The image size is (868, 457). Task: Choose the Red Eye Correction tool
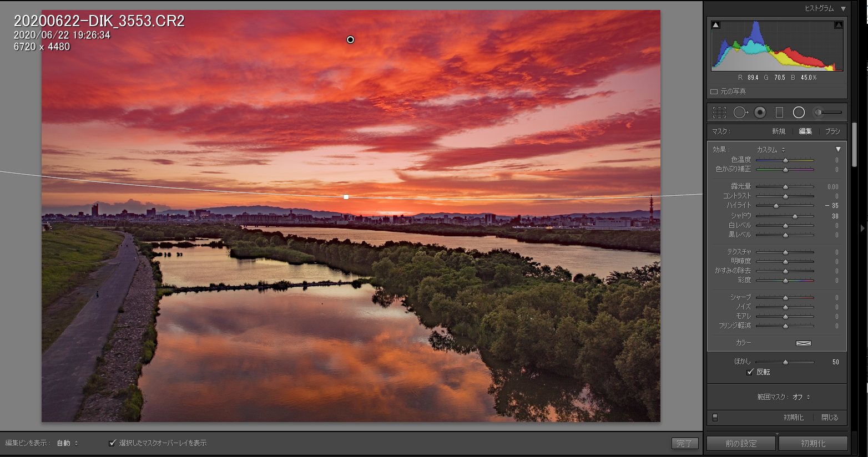coord(760,113)
